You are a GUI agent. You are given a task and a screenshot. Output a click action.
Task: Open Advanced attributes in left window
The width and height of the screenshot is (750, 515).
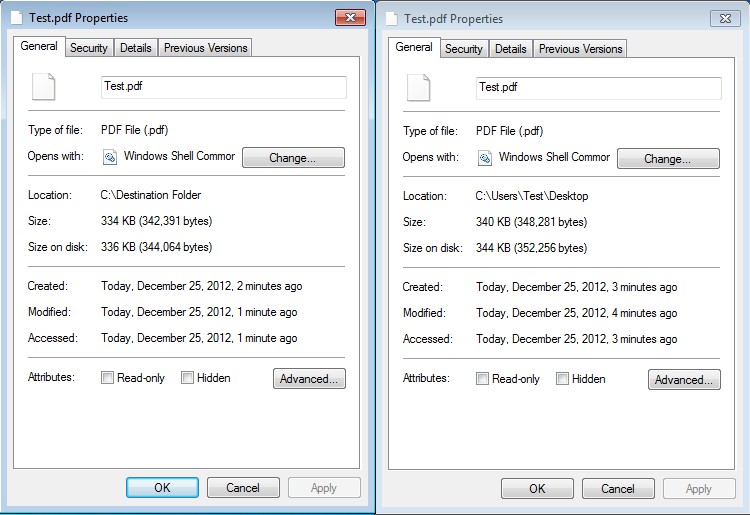[309, 378]
